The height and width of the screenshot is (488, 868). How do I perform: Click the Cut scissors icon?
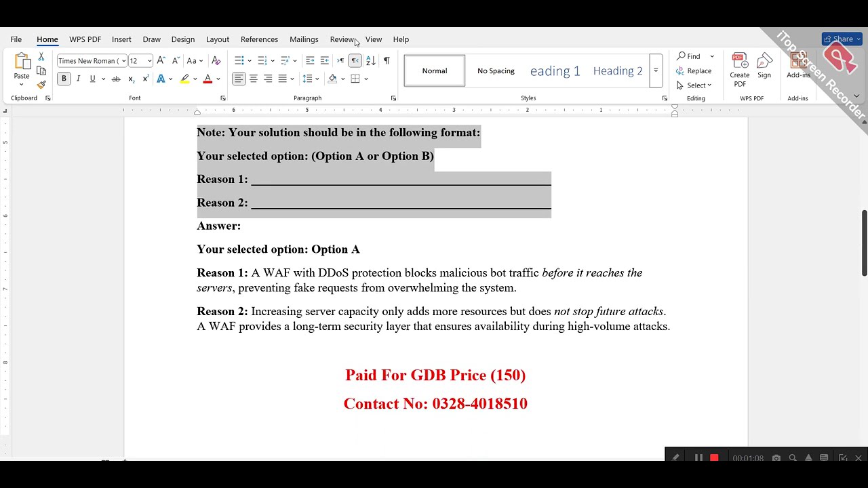click(41, 57)
